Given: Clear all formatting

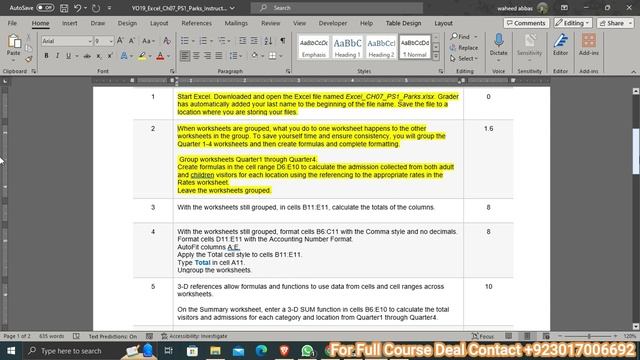Looking at the screenshot, I should (x=167, y=41).
